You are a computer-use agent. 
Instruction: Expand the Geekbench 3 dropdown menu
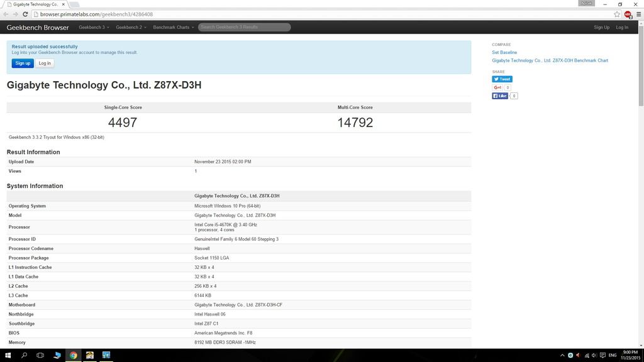coord(94,28)
